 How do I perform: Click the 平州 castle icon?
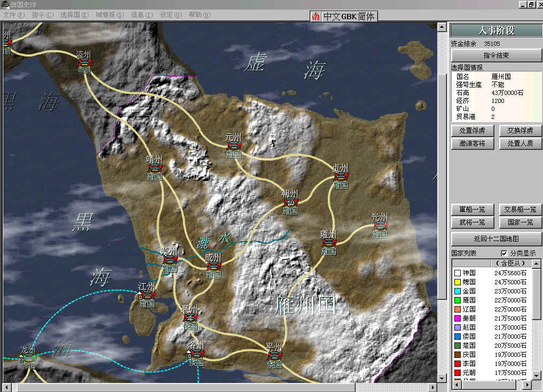click(x=274, y=356)
